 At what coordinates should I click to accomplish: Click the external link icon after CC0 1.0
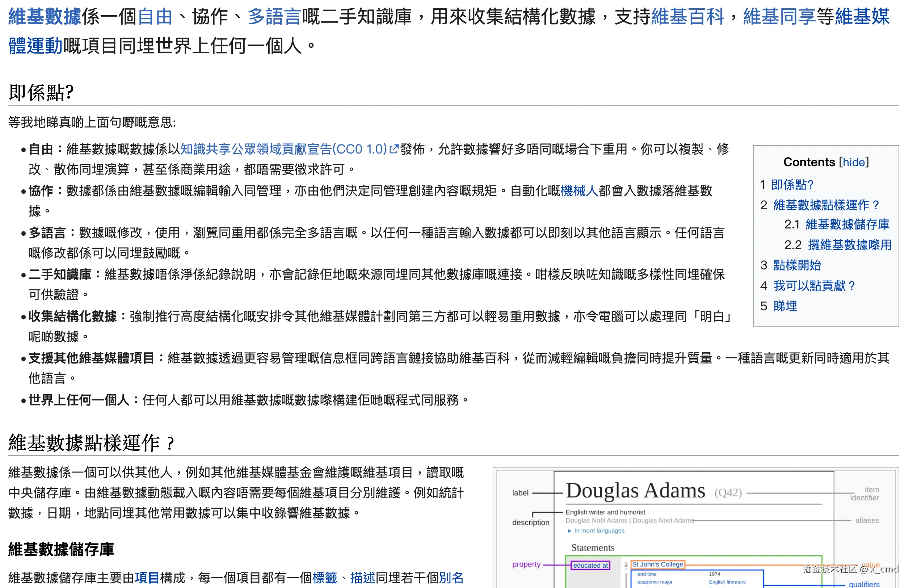coord(394,149)
